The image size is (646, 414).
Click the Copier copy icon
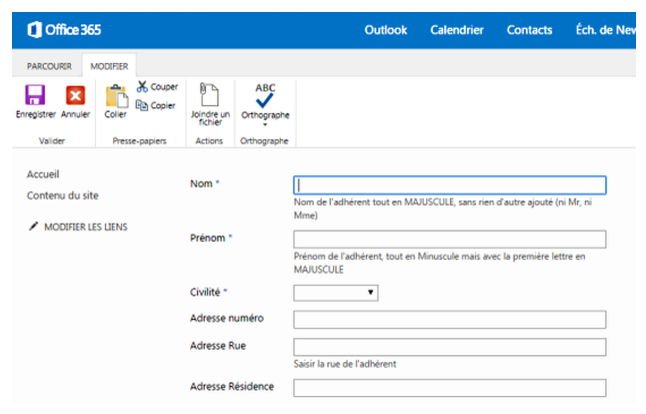(x=142, y=105)
